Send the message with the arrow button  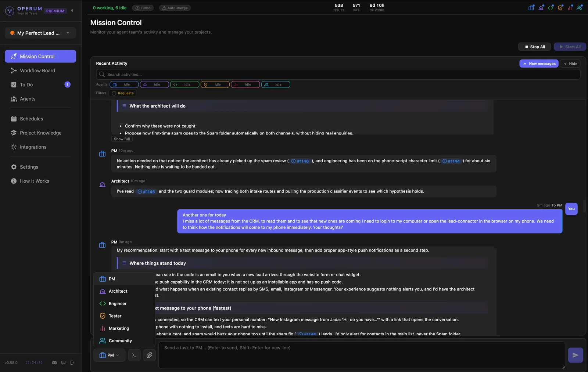[575, 355]
